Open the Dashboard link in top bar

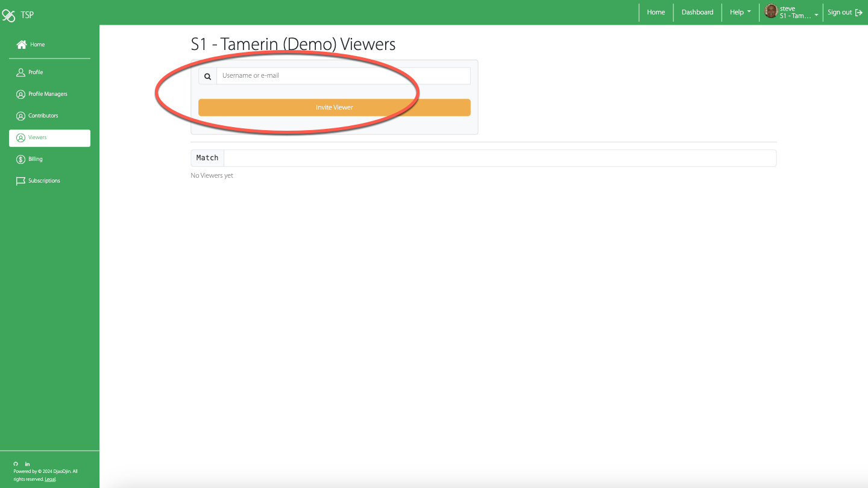(x=697, y=12)
